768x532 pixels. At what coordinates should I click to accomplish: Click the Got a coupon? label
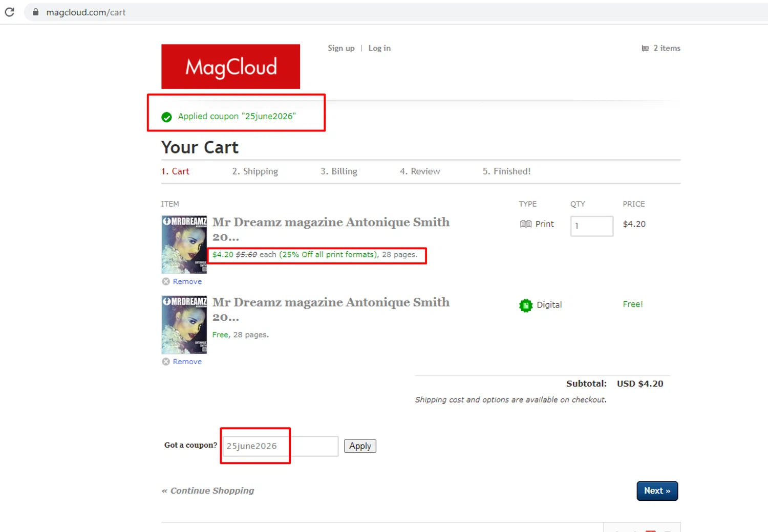[x=190, y=445]
